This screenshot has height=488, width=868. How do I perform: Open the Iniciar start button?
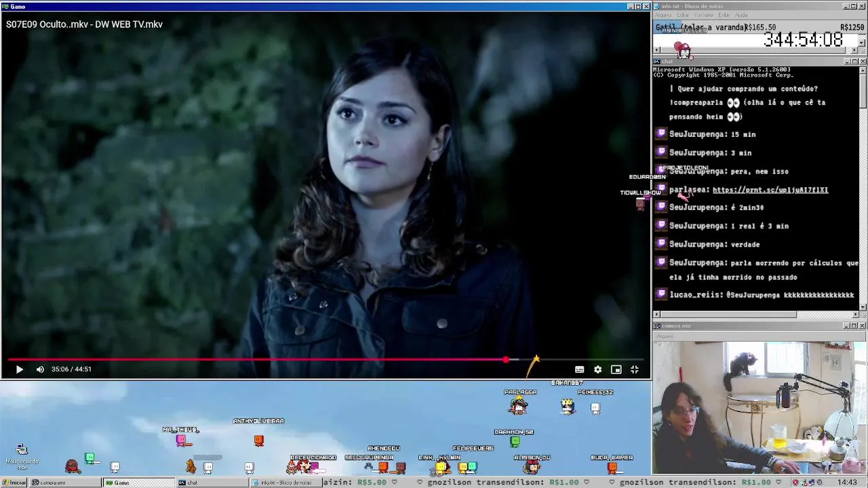click(x=14, y=483)
